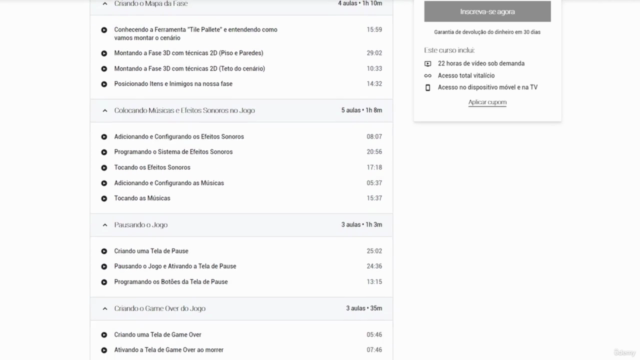This screenshot has width=640, height=360.
Task: Click play icon beside 'Adicionando e Configurando os Efeitos Sonoros'
Action: tap(104, 137)
